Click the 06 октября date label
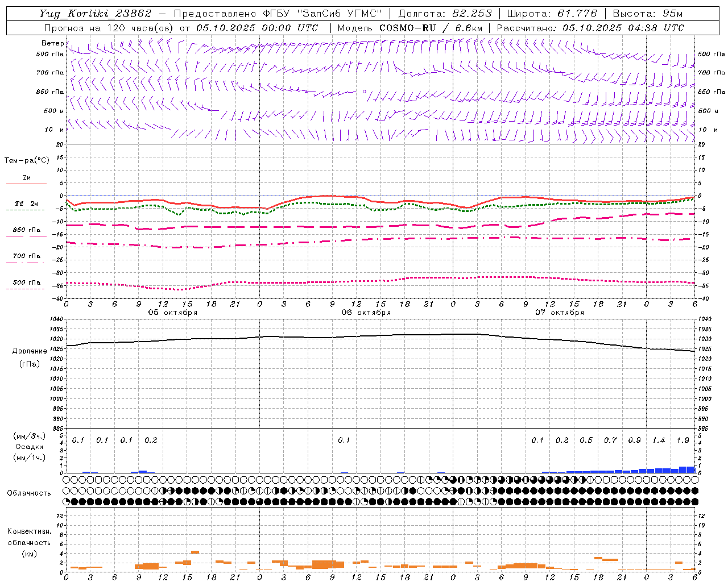Viewport: 728px width, 582px height. (x=366, y=313)
